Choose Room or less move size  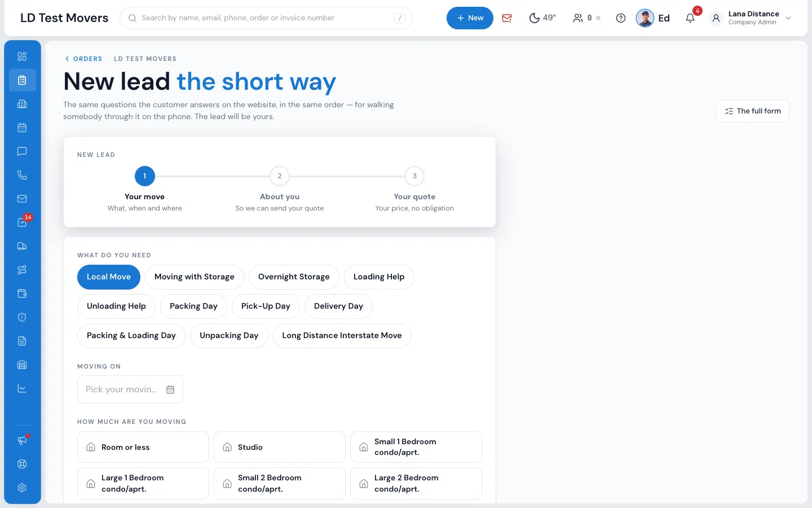tap(143, 447)
